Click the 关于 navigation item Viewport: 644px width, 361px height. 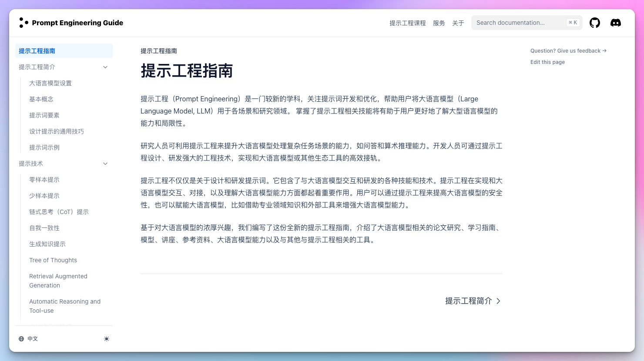point(458,23)
